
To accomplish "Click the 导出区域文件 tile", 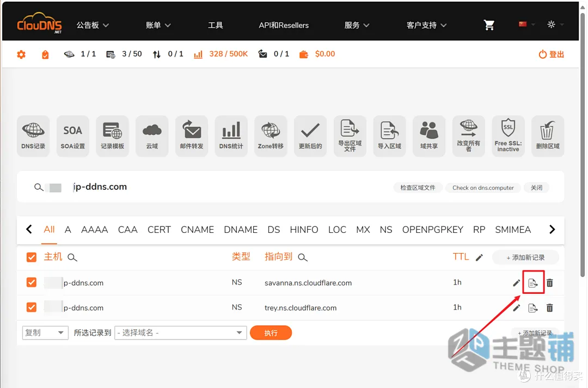I will 350,136.
